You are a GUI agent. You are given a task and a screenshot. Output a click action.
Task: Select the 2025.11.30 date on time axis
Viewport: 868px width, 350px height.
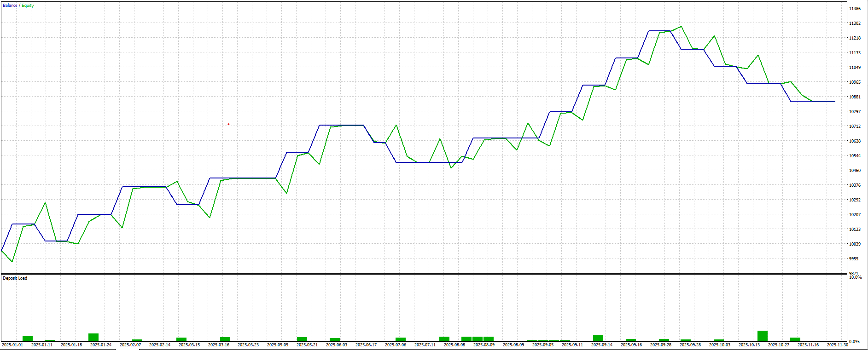(x=837, y=345)
